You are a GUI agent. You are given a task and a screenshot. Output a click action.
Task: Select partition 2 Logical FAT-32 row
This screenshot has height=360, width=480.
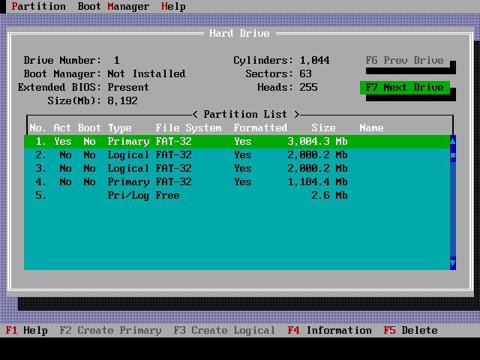click(x=237, y=155)
